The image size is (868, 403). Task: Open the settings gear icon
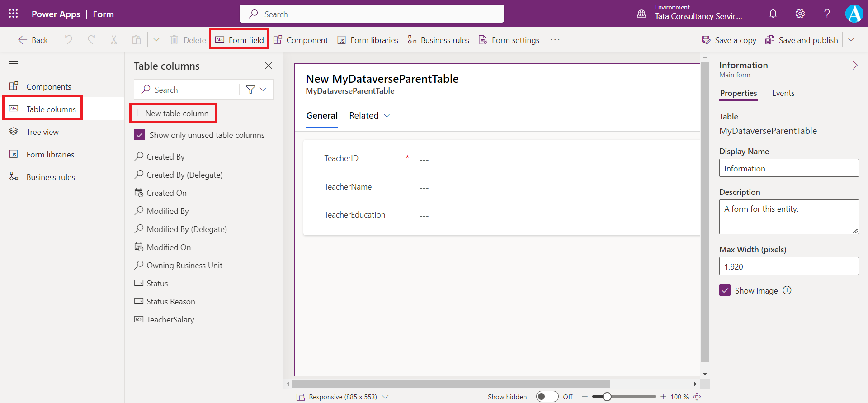pyautogui.click(x=800, y=14)
